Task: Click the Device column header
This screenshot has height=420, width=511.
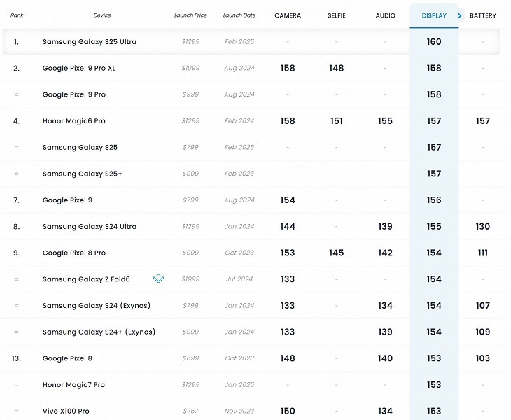Action: click(102, 15)
